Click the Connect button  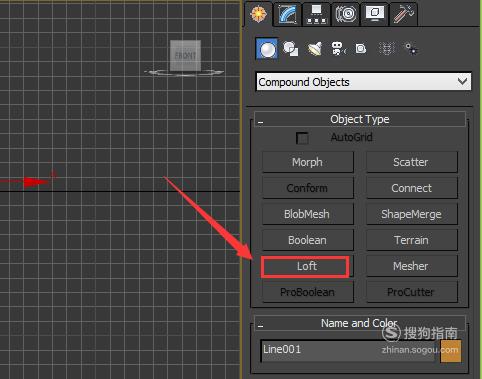(x=411, y=188)
